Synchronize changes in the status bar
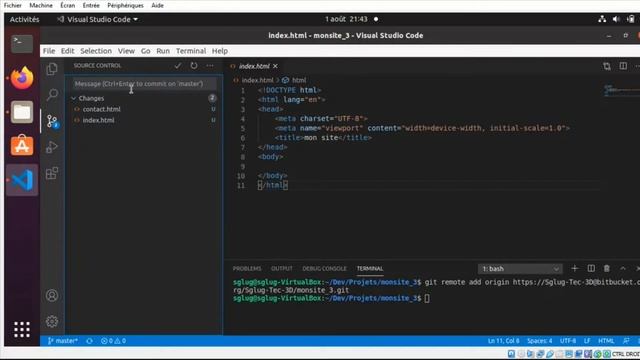 coord(89,341)
